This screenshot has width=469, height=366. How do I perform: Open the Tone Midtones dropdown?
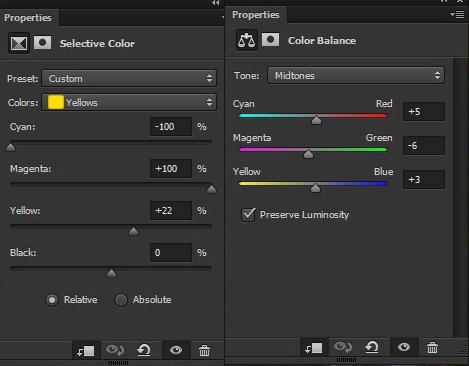[356, 75]
